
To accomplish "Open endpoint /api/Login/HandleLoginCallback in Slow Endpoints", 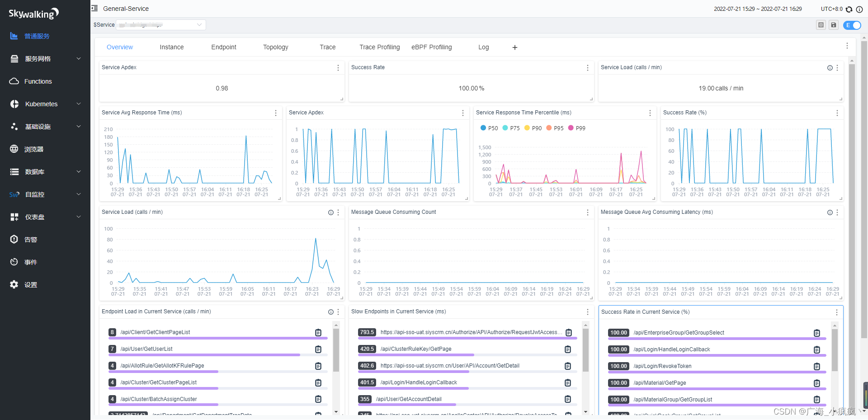I will (x=419, y=382).
